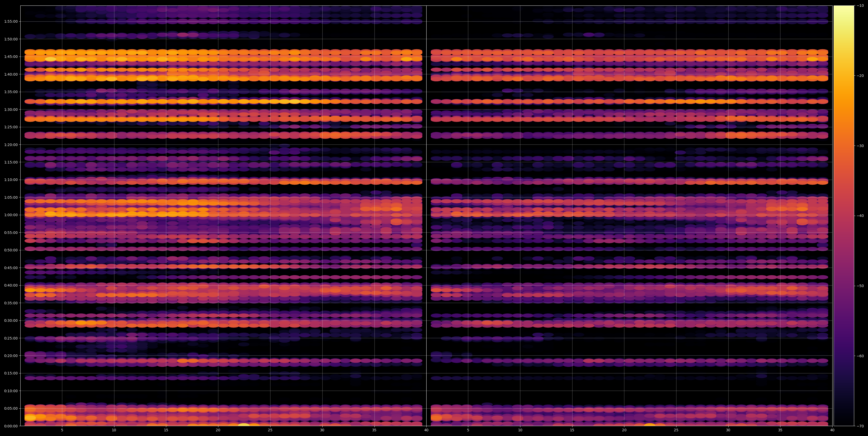Select the 0:10:00 y-axis tick label
The width and height of the screenshot is (868, 436).
pos(11,391)
